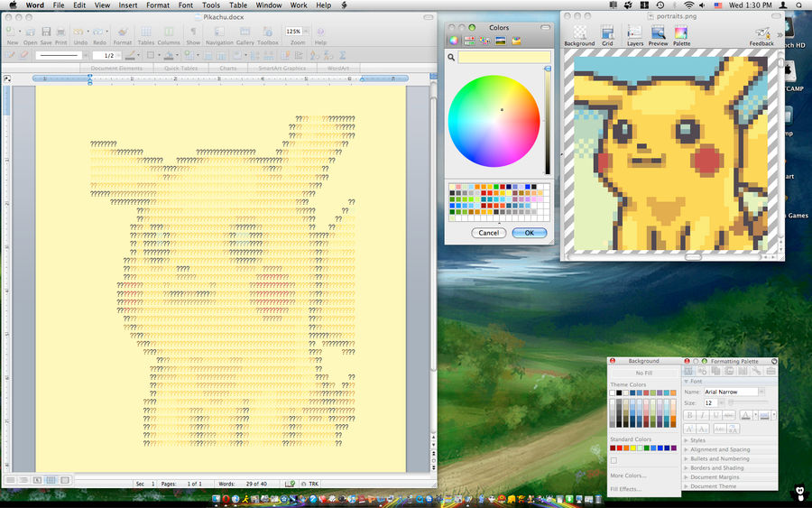812x508 pixels.
Task: Open the Insert menu
Action: tap(128, 5)
